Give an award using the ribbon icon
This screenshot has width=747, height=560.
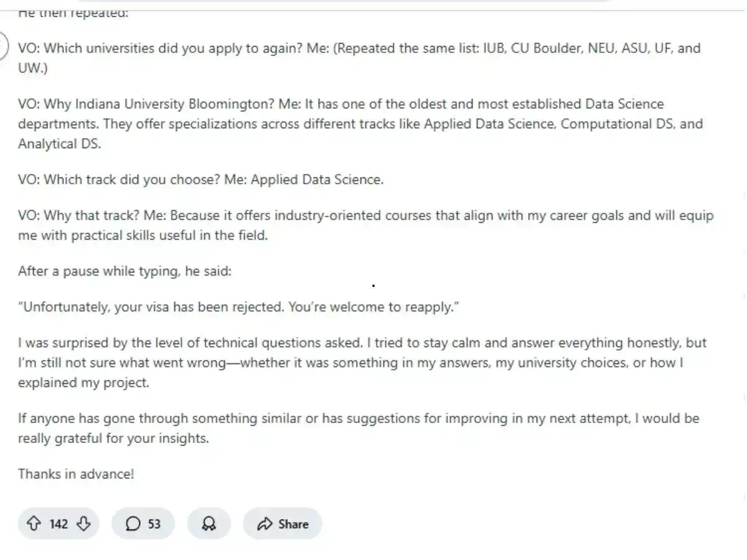coord(209,523)
